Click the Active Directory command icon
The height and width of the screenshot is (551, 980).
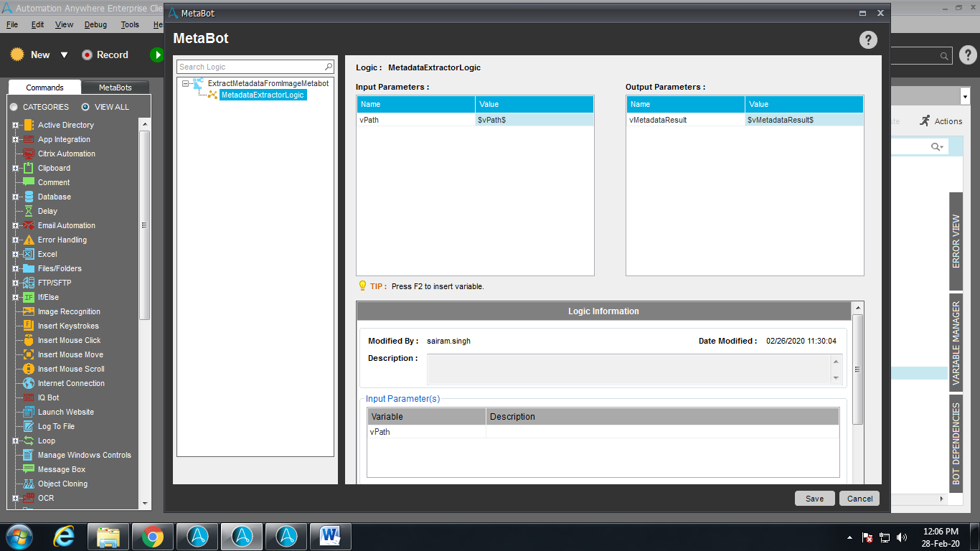point(29,125)
